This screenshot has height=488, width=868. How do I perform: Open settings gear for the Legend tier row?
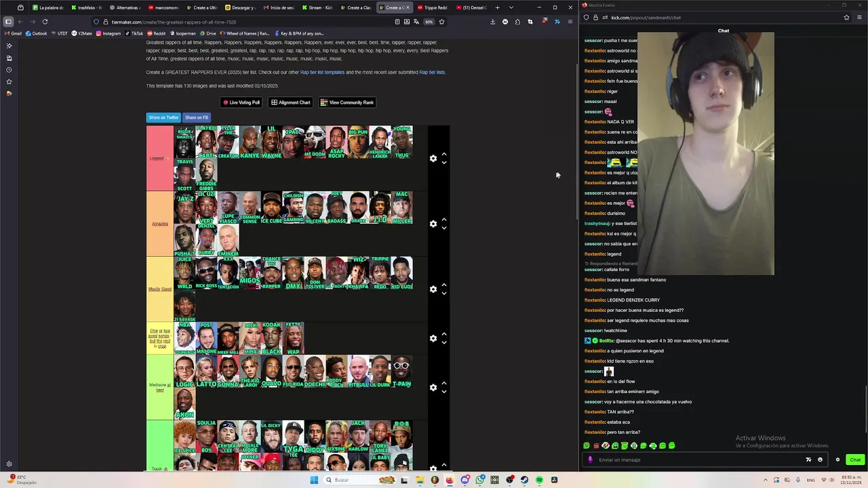tap(433, 159)
